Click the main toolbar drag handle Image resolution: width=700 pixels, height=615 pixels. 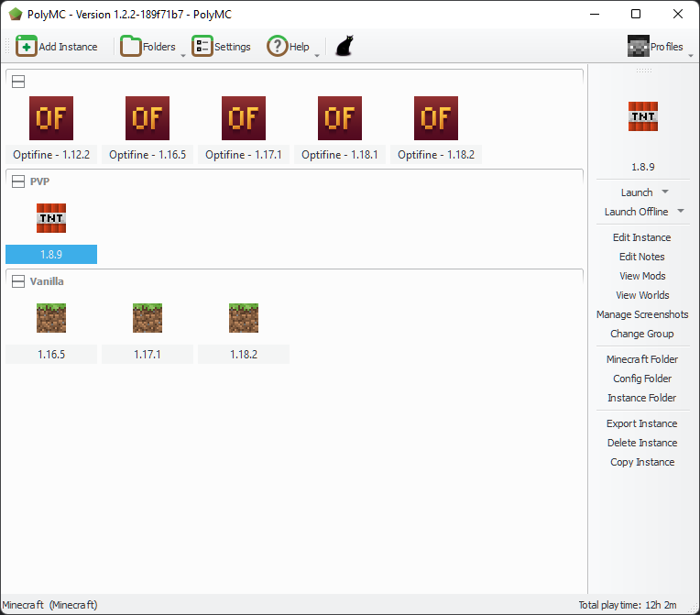tap(7, 46)
